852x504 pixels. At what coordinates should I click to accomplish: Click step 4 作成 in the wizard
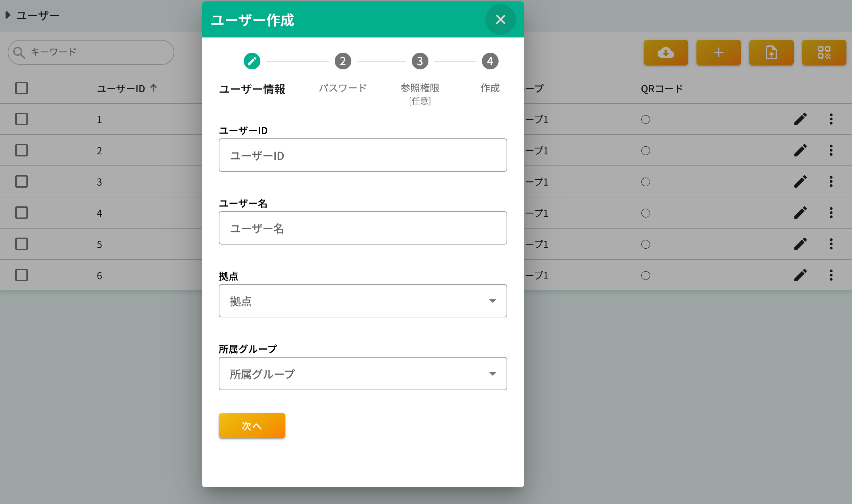pos(490,61)
